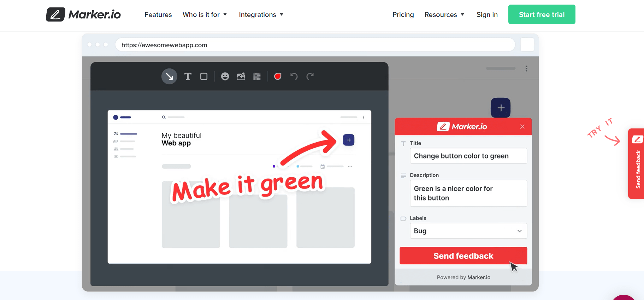This screenshot has width=644, height=300.
Task: Close the Marker.io feedback widget
Action: [522, 127]
